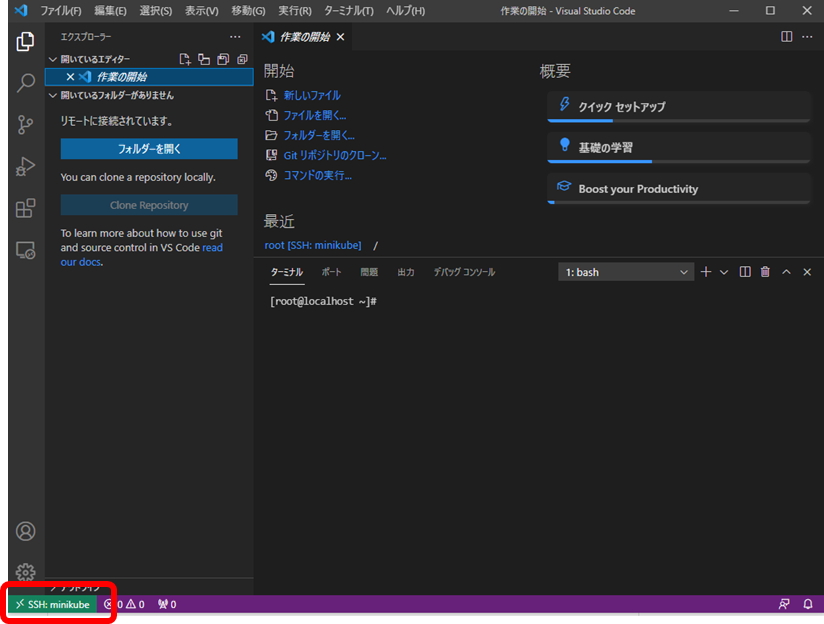
Task: Close 作業の開始 in open editors list
Action: 70,77
